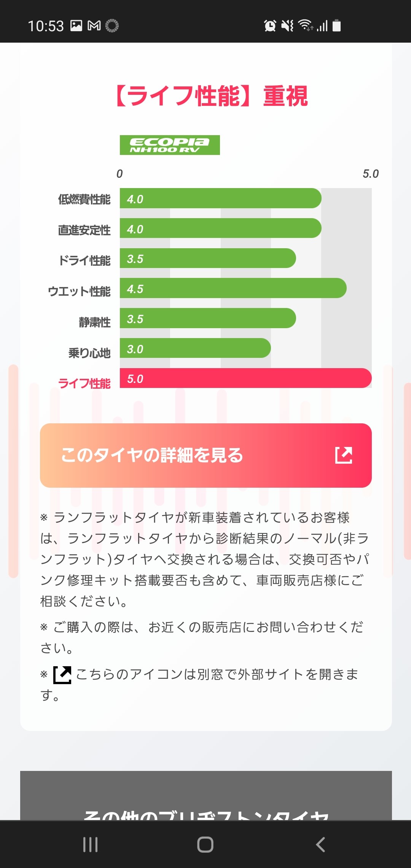
Task: Tap the 【ライフ性能】重視 heading
Action: coord(212,96)
